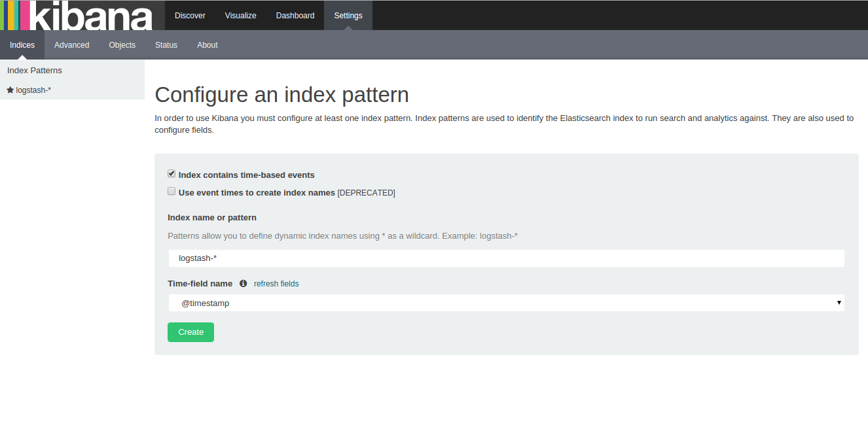Image resolution: width=868 pixels, height=431 pixels.
Task: Select the Settings tab
Action: pos(348,15)
